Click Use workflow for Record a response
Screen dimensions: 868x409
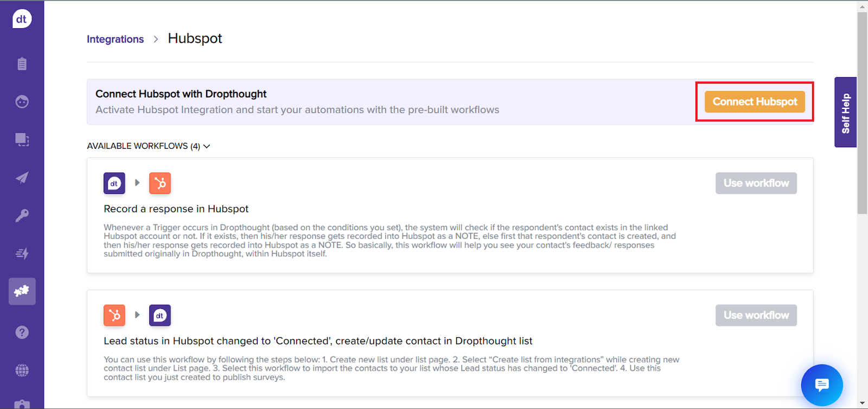coord(756,183)
